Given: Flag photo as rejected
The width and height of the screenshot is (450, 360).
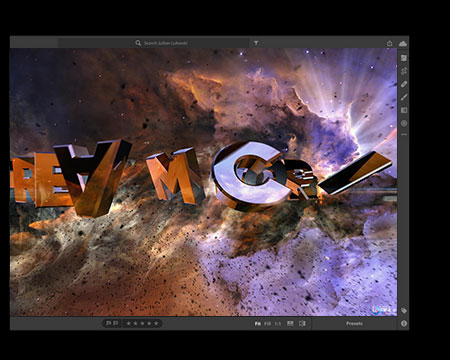Looking at the screenshot, I should coord(115,323).
